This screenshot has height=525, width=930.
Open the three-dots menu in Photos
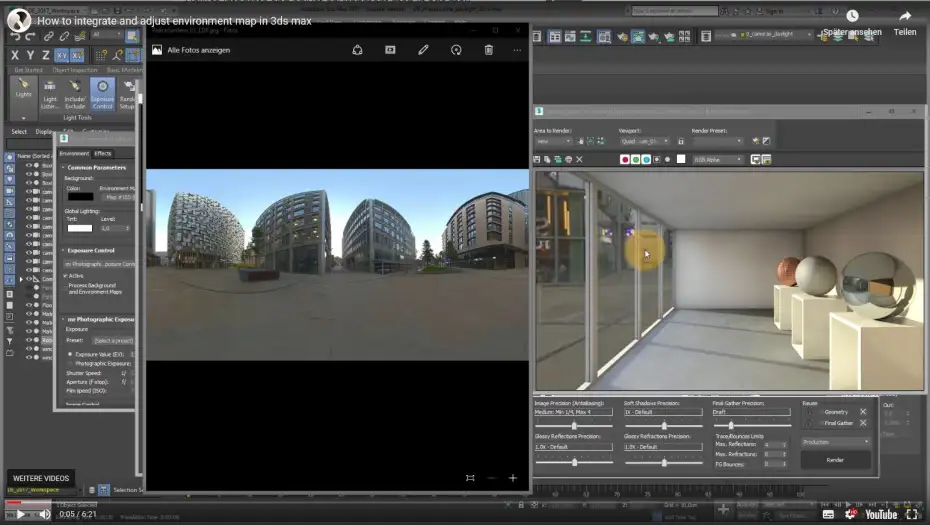tap(517, 50)
